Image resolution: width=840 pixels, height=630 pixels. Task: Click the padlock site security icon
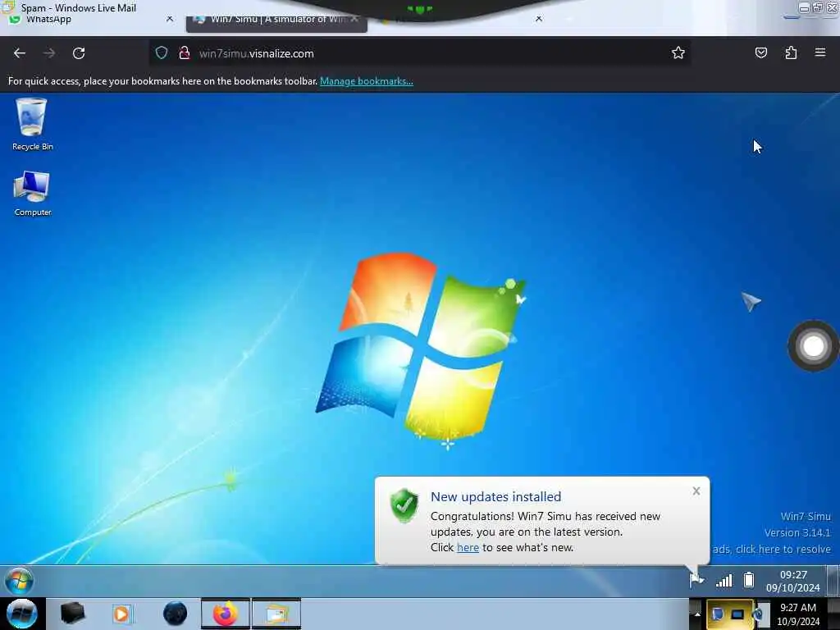pos(185,53)
